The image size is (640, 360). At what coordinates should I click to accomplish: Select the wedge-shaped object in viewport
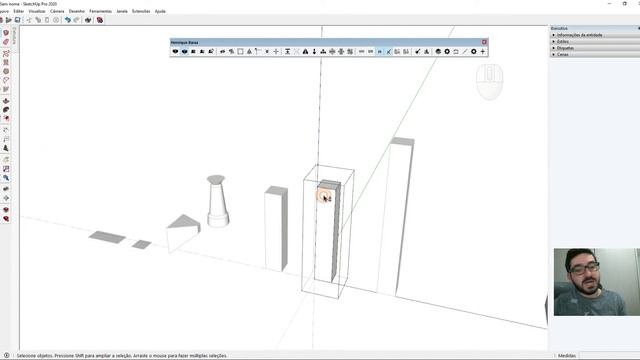coord(182,234)
